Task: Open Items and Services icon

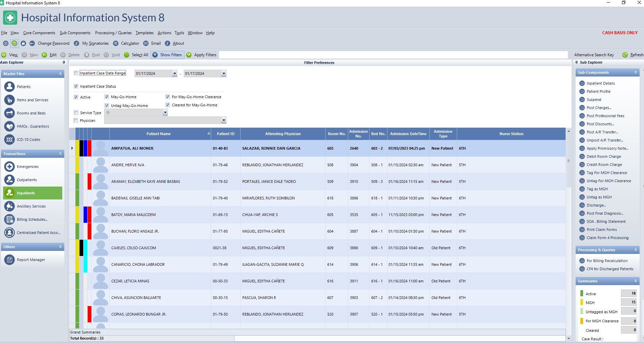Action: click(9, 100)
